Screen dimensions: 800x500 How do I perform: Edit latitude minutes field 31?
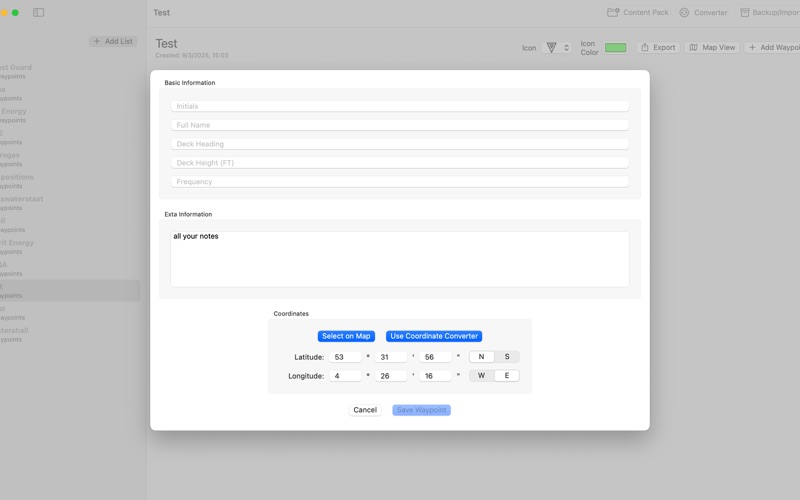click(x=391, y=357)
